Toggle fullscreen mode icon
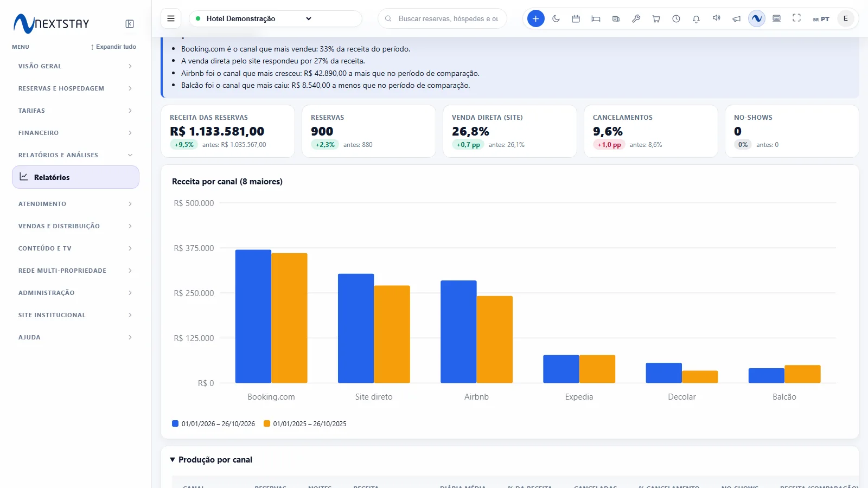This screenshot has width=868, height=488. point(796,18)
